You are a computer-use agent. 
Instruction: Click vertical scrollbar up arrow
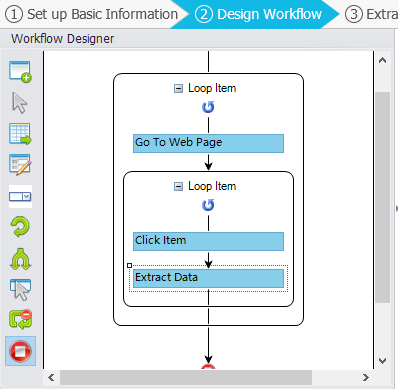382,60
